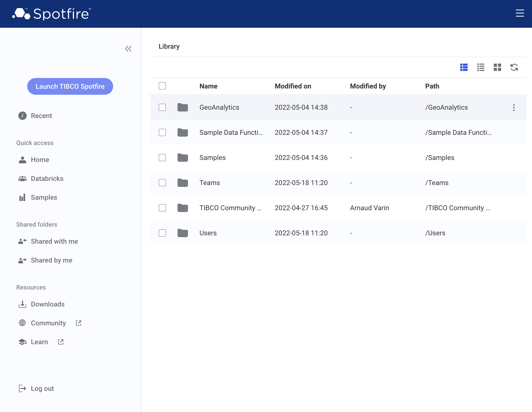Tick the select-all checkbox in the header
532x412 pixels.
point(162,86)
